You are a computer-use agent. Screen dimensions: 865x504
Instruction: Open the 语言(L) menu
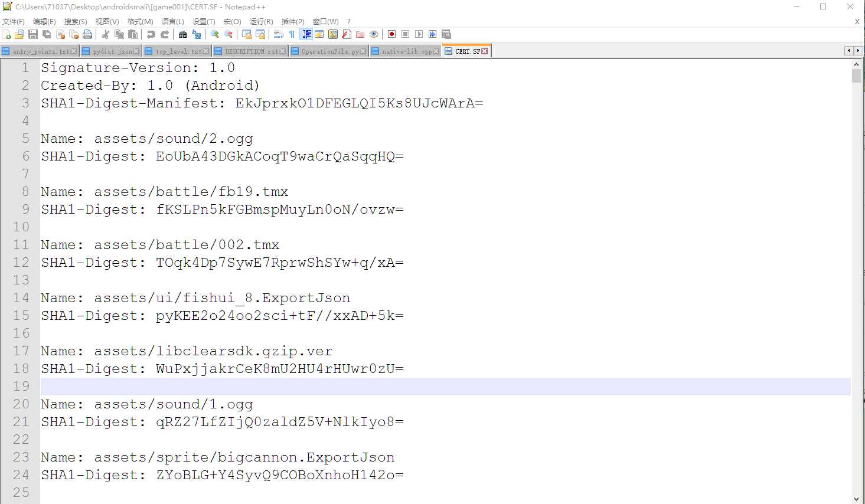tap(173, 21)
